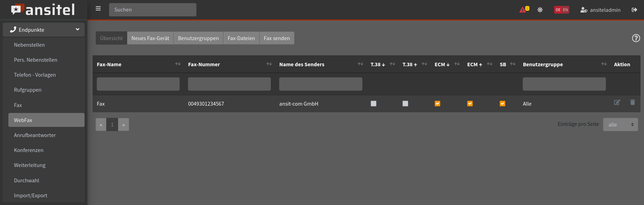This screenshot has height=205, width=644.
Task: Switch to the Fax-Dateien tab
Action: coord(241,38)
